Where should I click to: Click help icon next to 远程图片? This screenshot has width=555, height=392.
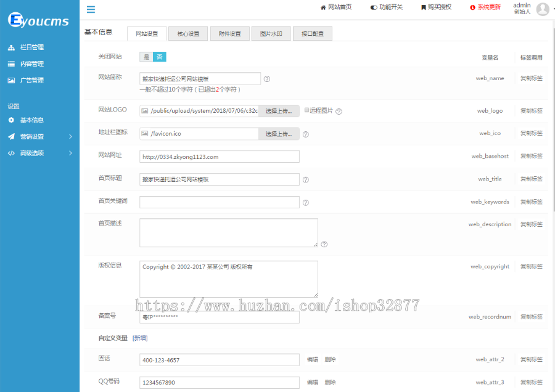(339, 112)
